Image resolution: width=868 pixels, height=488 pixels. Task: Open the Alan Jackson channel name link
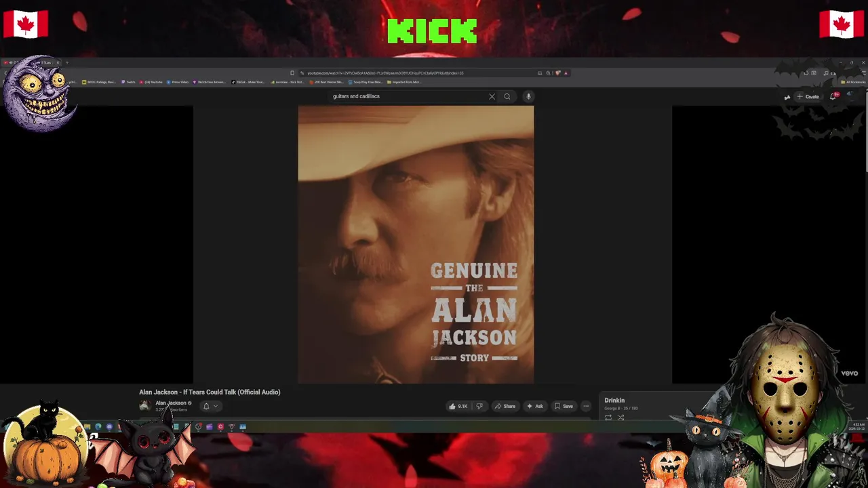point(171,403)
